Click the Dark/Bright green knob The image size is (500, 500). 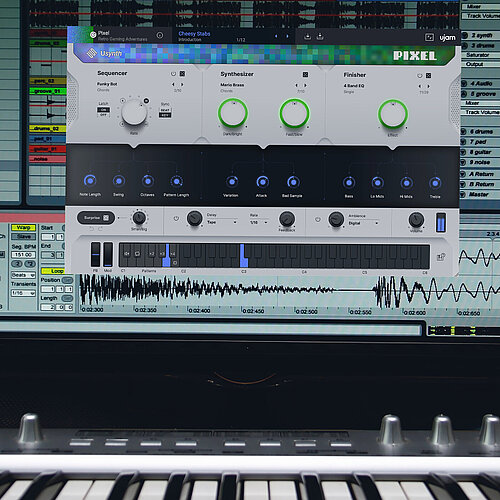coord(233,113)
